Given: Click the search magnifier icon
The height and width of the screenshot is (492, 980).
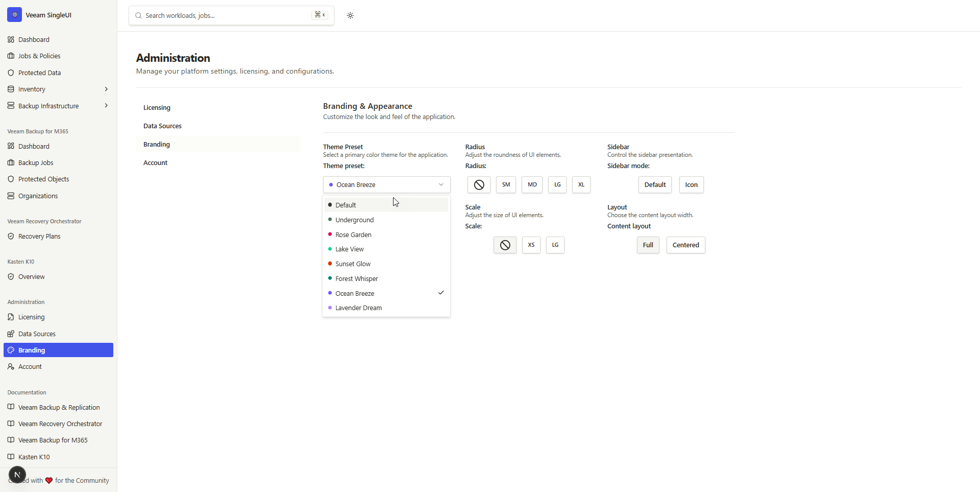Looking at the screenshot, I should pyautogui.click(x=138, y=15).
